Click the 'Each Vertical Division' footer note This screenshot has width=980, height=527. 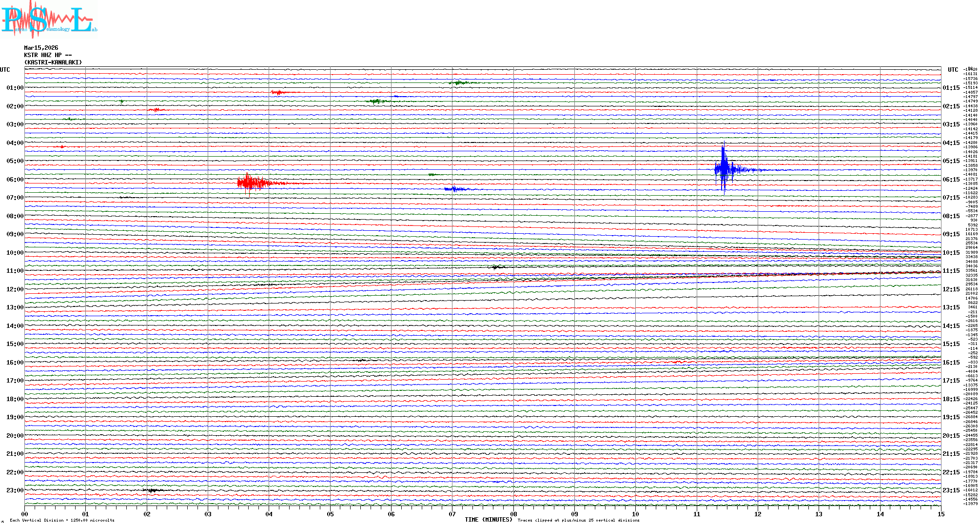[x=62, y=520]
